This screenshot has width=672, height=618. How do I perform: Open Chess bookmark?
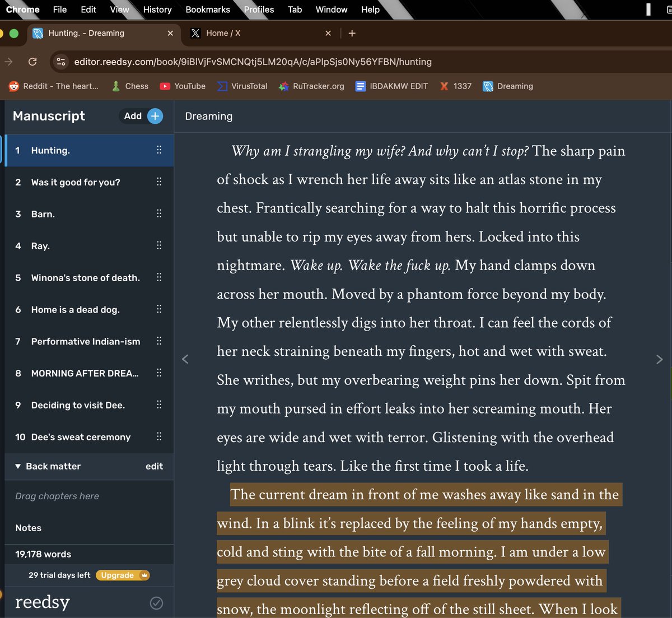[x=130, y=86]
